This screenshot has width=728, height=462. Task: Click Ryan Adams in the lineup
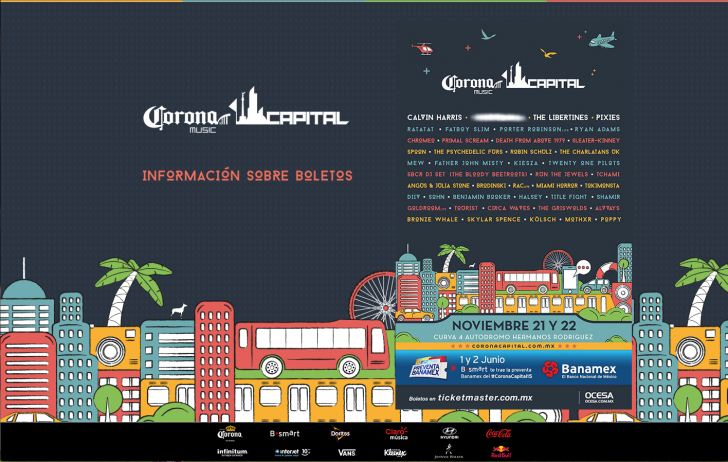click(597, 129)
